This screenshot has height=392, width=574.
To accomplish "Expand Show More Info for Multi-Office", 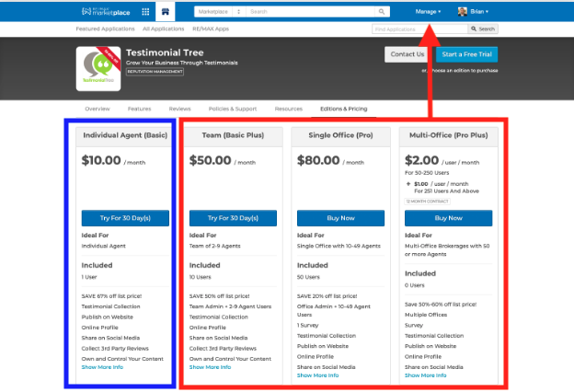I will 425,375.
